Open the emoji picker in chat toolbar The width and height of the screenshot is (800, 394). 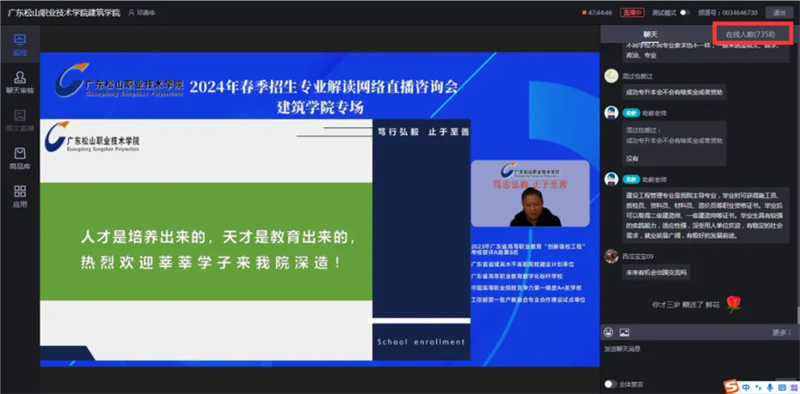[x=608, y=332]
